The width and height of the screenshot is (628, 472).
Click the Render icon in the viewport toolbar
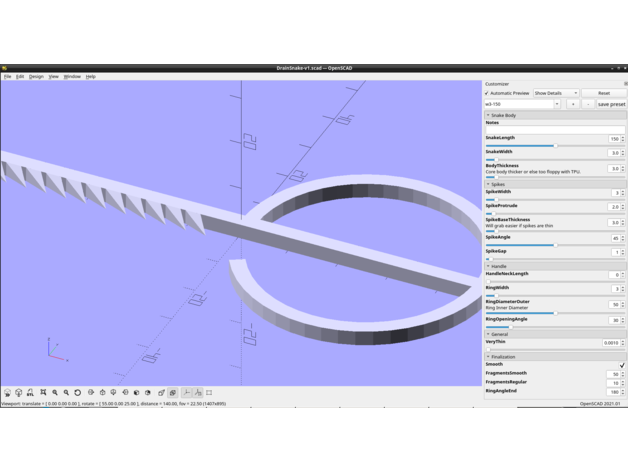(19, 393)
